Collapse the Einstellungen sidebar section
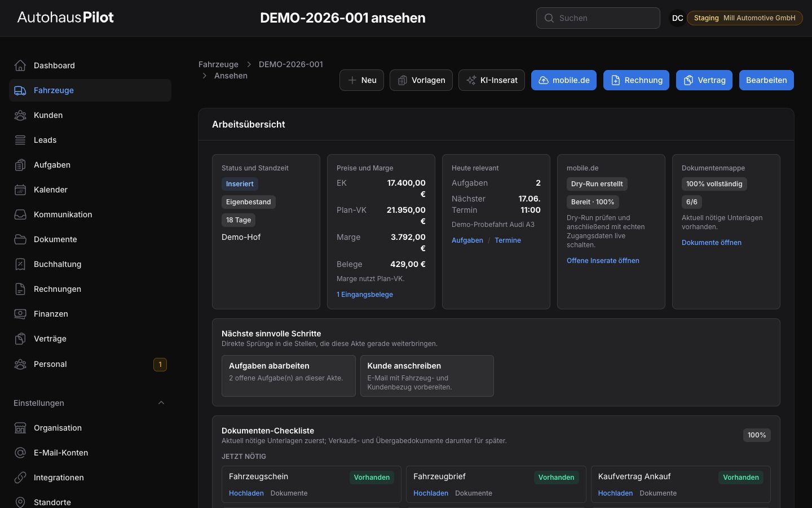The height and width of the screenshot is (508, 812). (161, 403)
